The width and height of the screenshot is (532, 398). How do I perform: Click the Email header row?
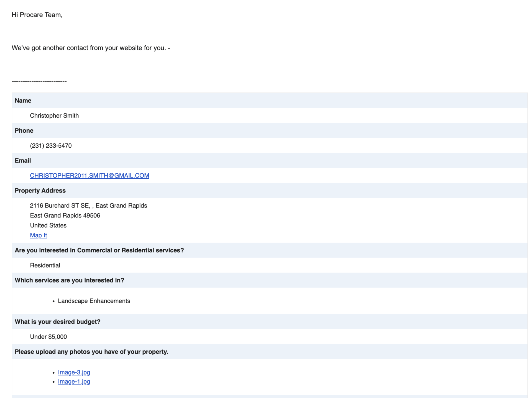point(23,160)
